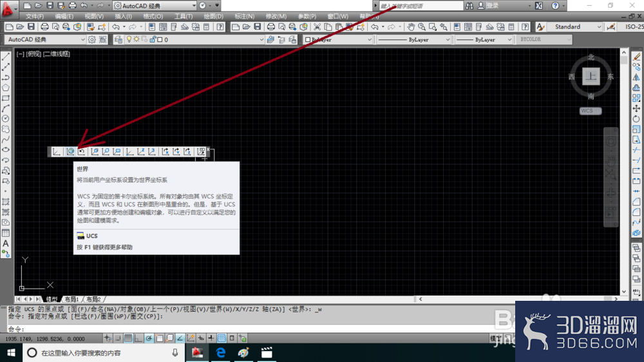The height and width of the screenshot is (362, 644).
Task: Select the Move tool in Modify toolbar
Action: pyautogui.click(x=636, y=108)
